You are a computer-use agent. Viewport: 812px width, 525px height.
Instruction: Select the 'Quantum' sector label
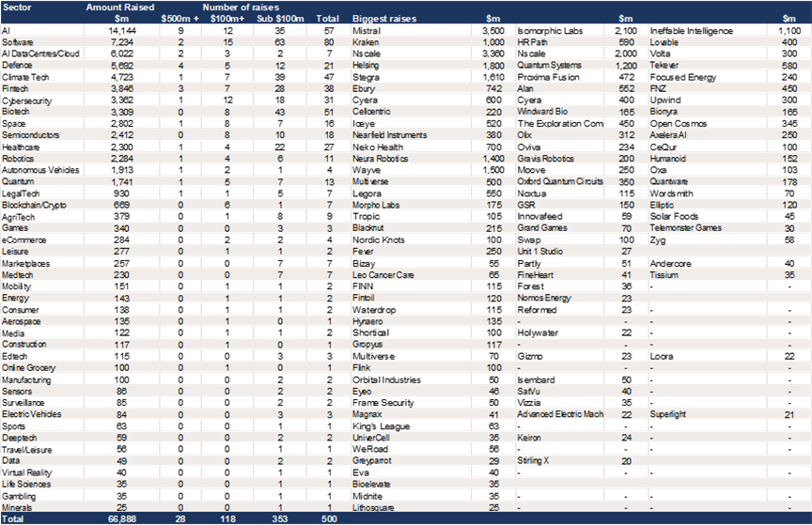18,182
